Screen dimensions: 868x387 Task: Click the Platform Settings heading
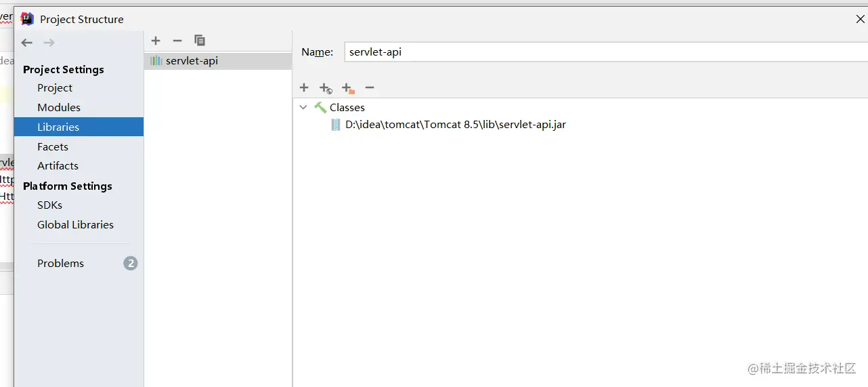click(68, 186)
